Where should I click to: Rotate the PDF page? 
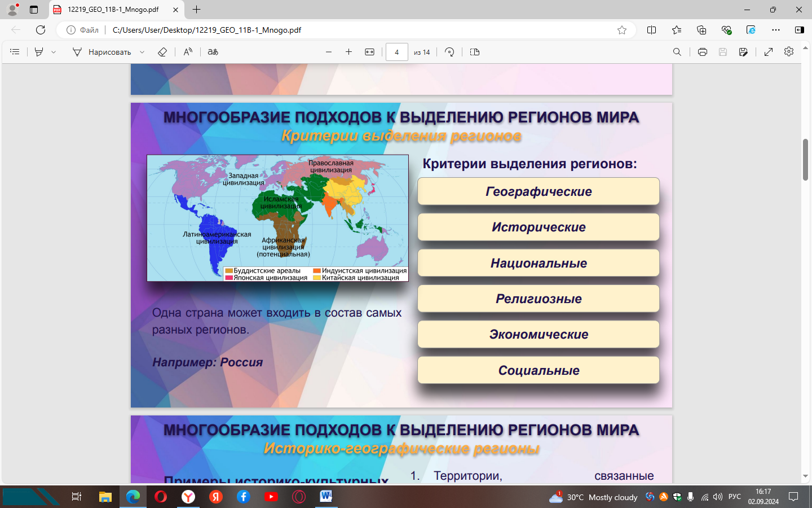tap(449, 52)
